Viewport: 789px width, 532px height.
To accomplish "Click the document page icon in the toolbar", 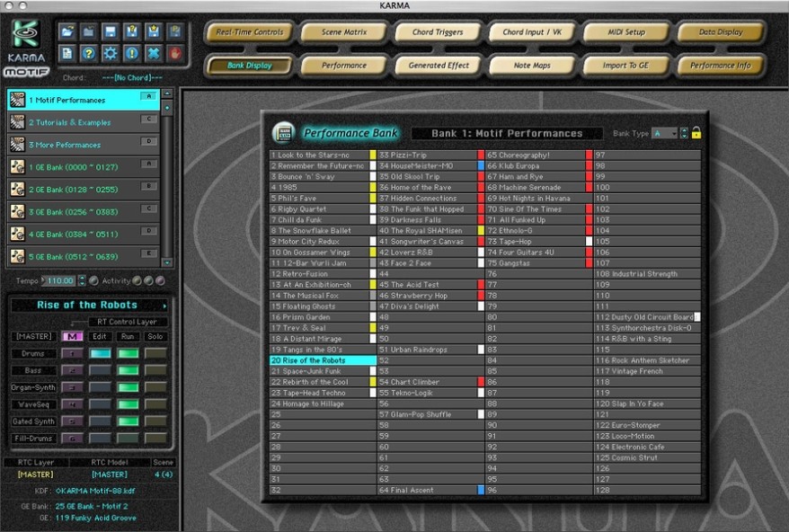I will [x=66, y=53].
